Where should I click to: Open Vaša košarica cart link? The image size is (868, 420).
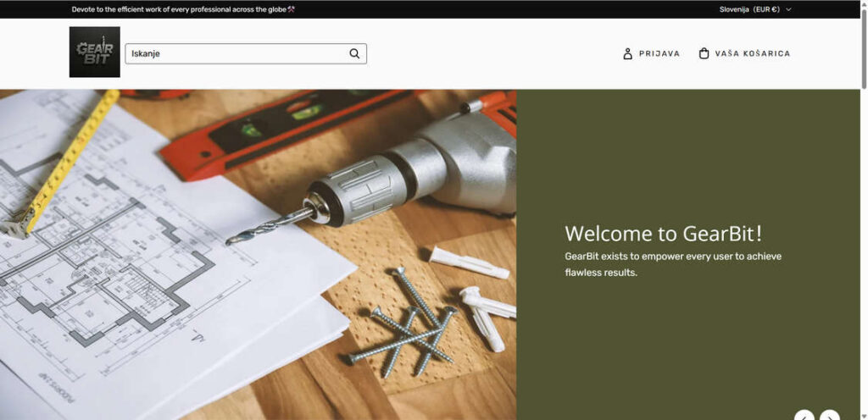tap(744, 53)
